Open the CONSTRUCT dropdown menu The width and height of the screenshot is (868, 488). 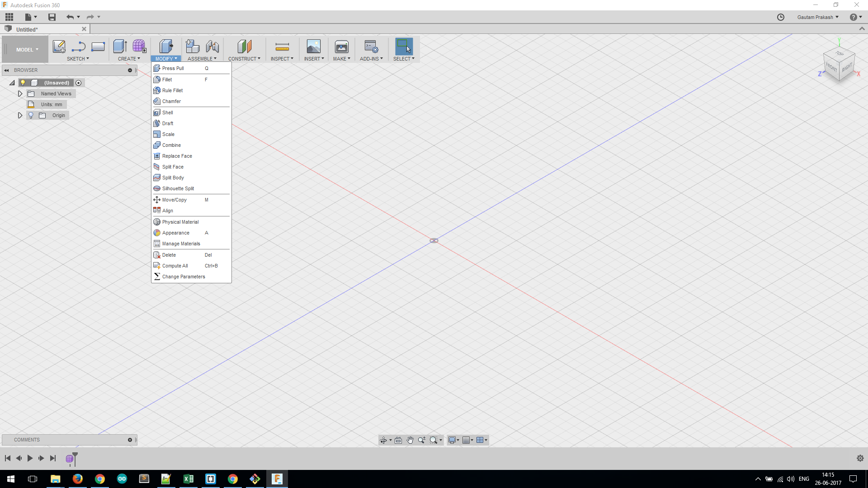click(x=244, y=59)
